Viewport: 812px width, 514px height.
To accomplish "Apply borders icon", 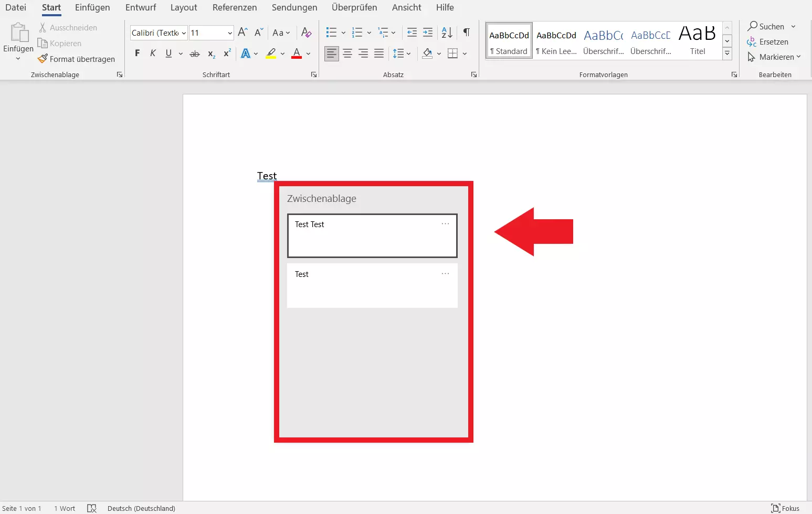I will click(x=453, y=53).
